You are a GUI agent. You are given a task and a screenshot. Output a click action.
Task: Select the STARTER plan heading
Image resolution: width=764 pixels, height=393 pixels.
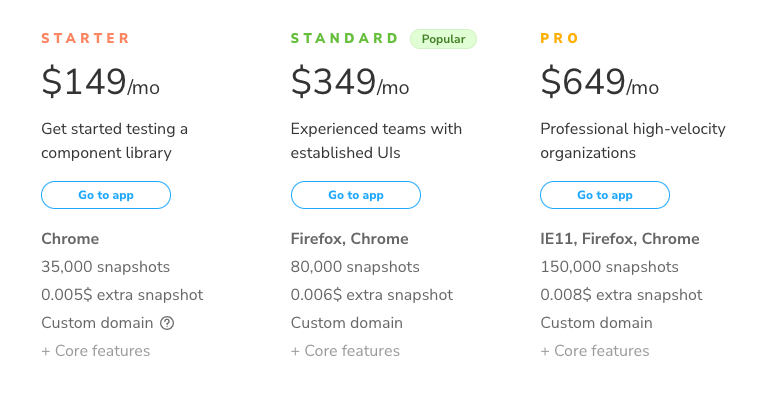[x=85, y=38]
